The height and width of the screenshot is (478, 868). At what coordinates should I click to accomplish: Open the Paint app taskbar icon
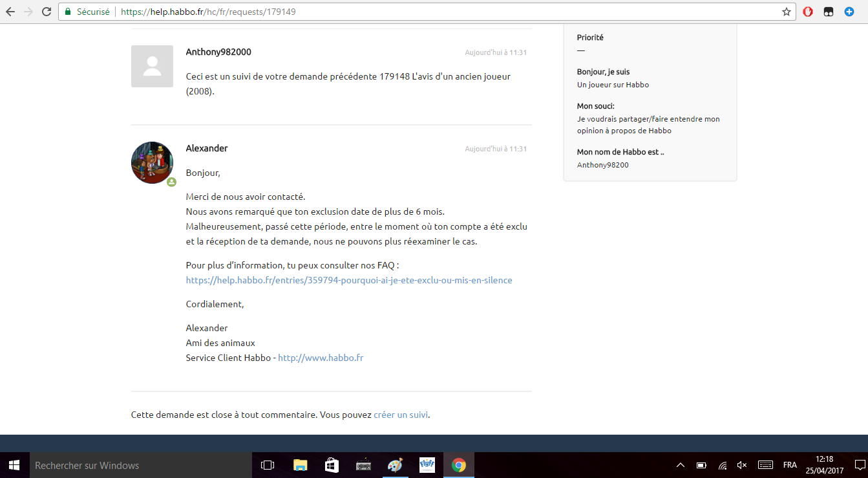pos(395,465)
